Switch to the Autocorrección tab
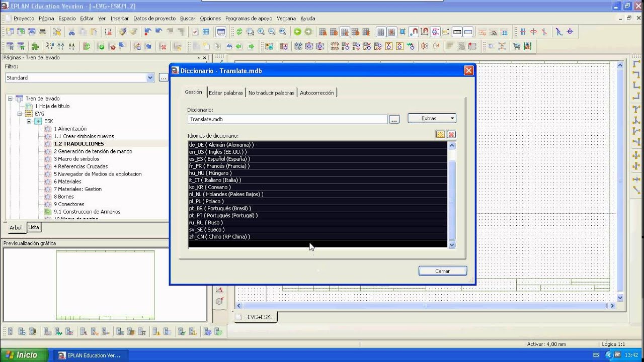Image resolution: width=644 pixels, height=362 pixels. [x=317, y=93]
